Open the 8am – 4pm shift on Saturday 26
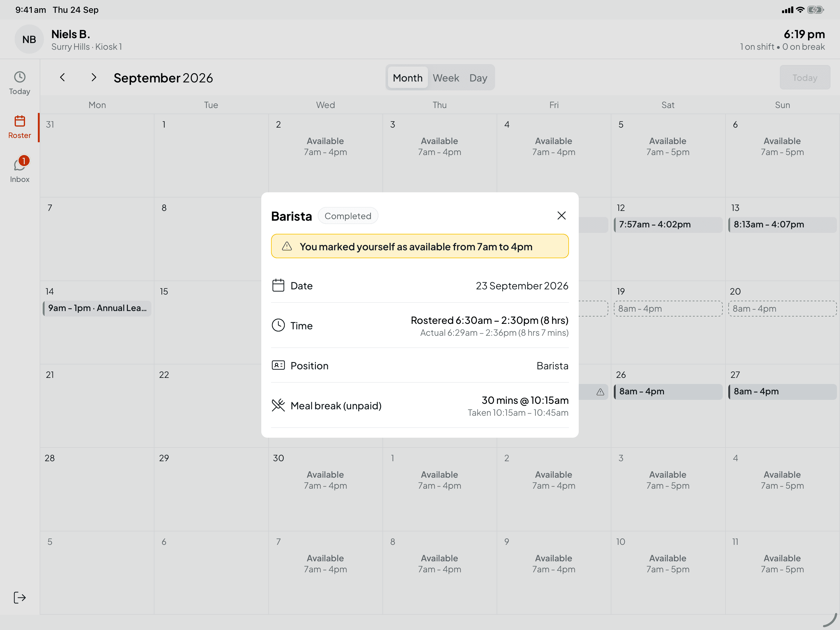Viewport: 840px width, 630px height. click(x=668, y=392)
